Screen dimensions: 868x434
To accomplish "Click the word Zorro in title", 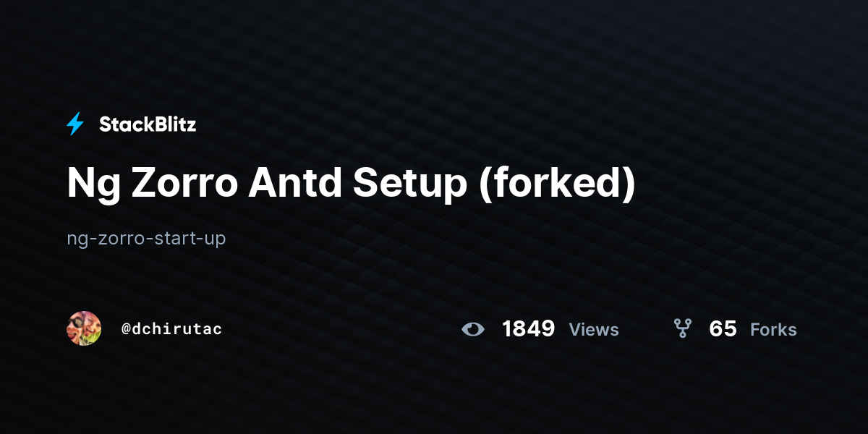I will click(x=184, y=184).
